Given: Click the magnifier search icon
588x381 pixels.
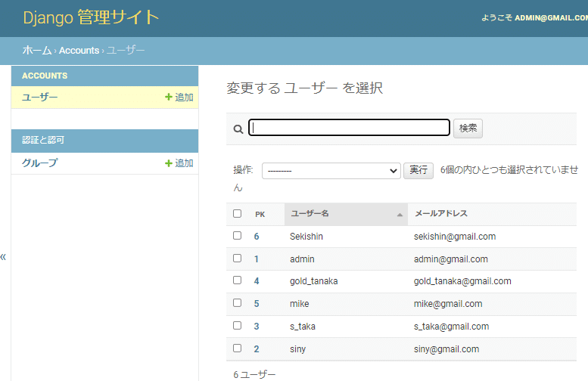Looking at the screenshot, I should pos(238,129).
